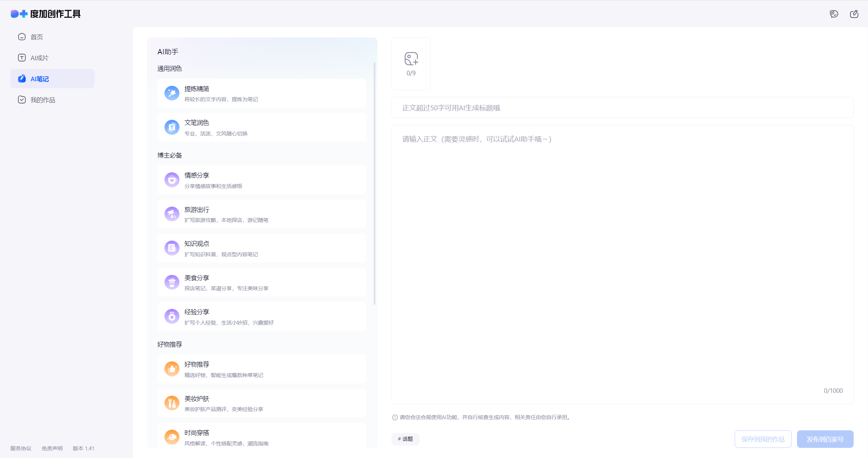The height and width of the screenshot is (458, 868).
Task: Add a # 话题 tag
Action: 405,439
